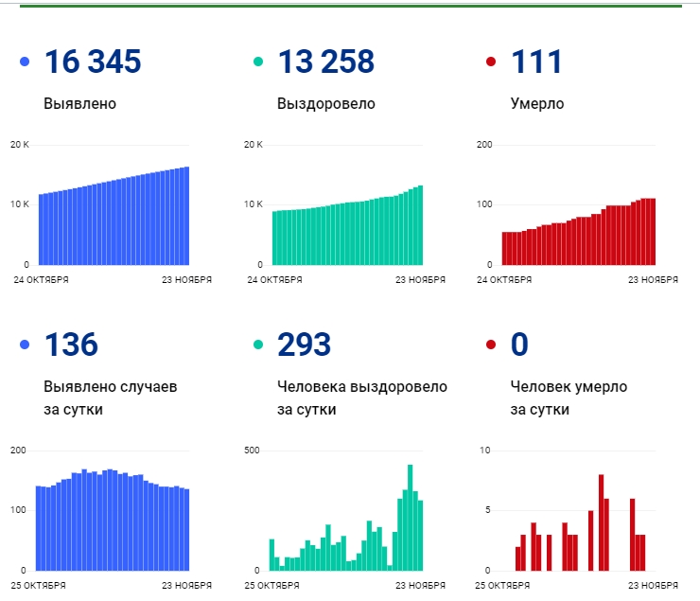Click the tallest red bar in daily deaths chart

[601, 522]
